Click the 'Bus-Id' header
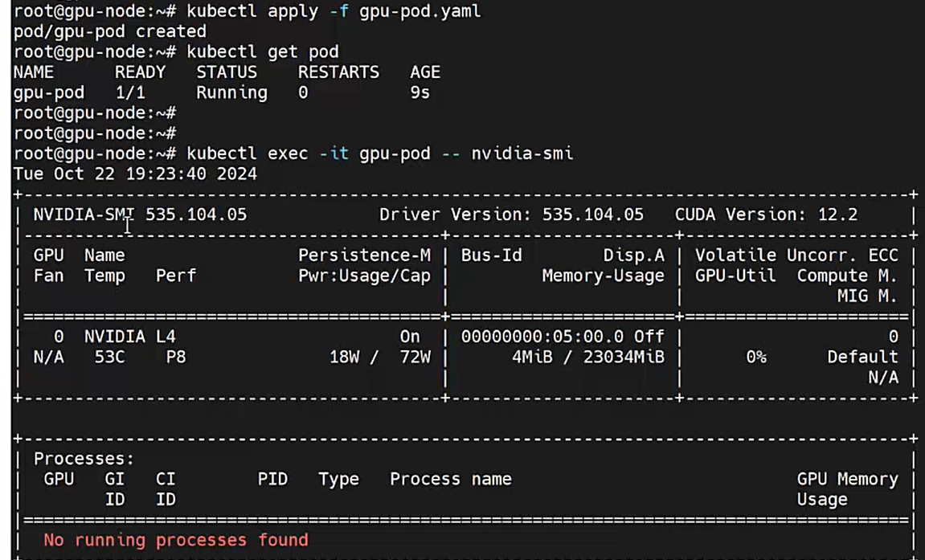Viewport: 925px width, 560px height. click(x=491, y=255)
